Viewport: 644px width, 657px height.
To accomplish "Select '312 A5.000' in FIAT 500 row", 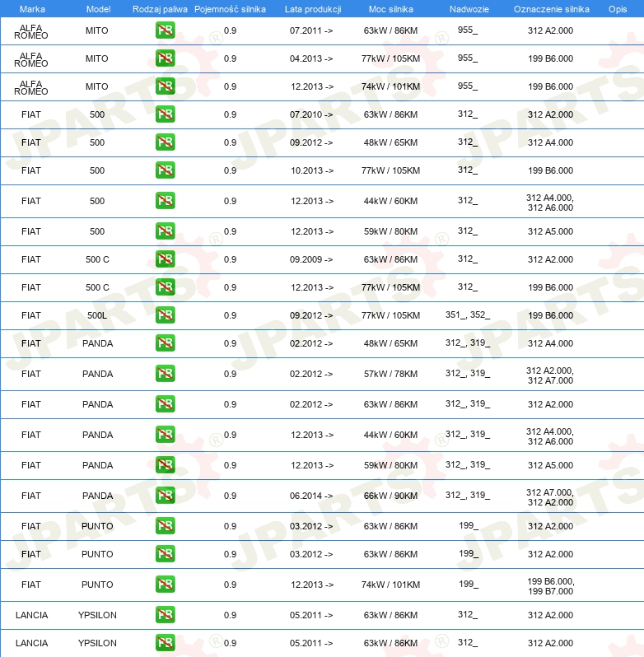I will (x=550, y=231).
